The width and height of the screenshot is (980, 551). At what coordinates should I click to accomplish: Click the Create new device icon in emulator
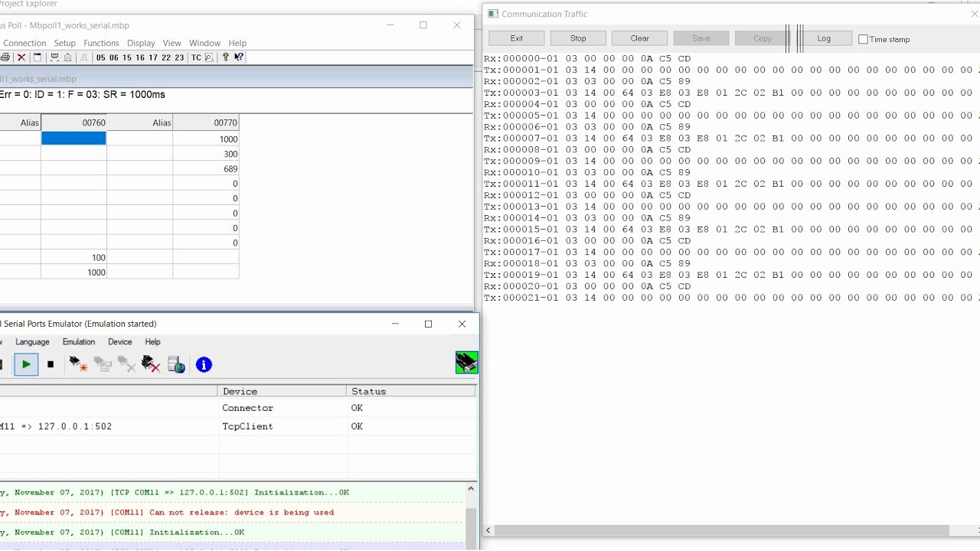click(x=78, y=365)
